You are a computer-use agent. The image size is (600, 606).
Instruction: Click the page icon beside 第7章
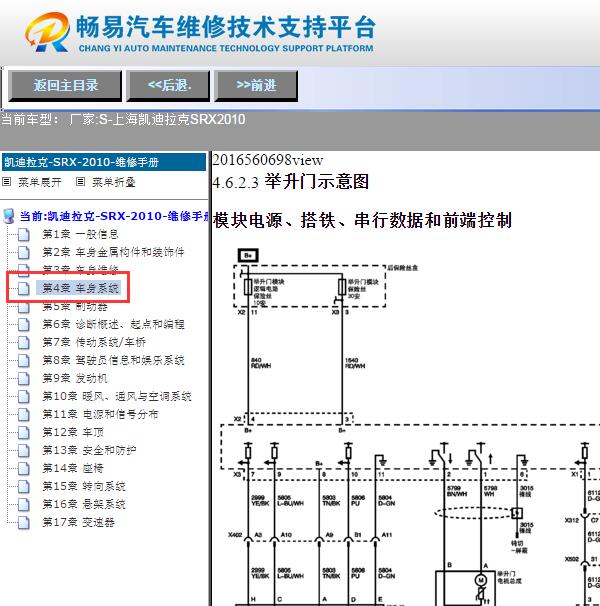(x=24, y=342)
